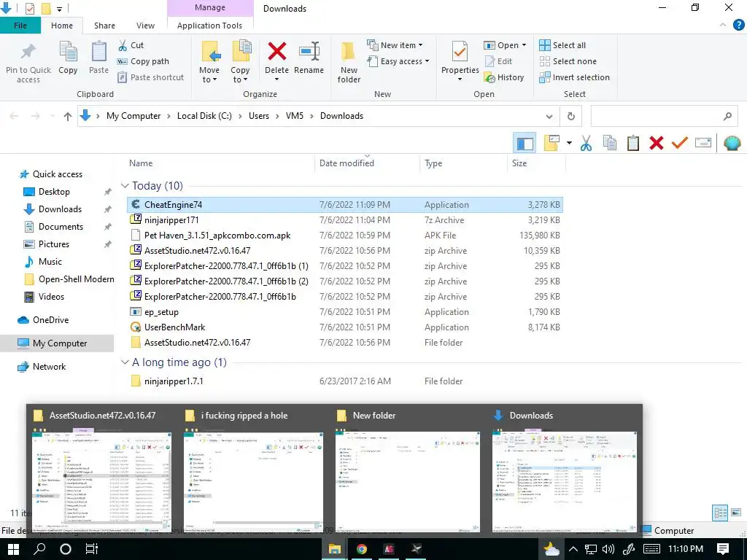Open the Application Tools tab
747x560 pixels.
tap(209, 26)
